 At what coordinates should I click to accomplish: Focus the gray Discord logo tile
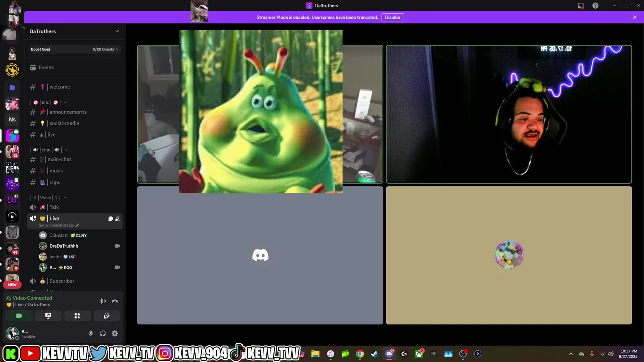[x=260, y=255]
